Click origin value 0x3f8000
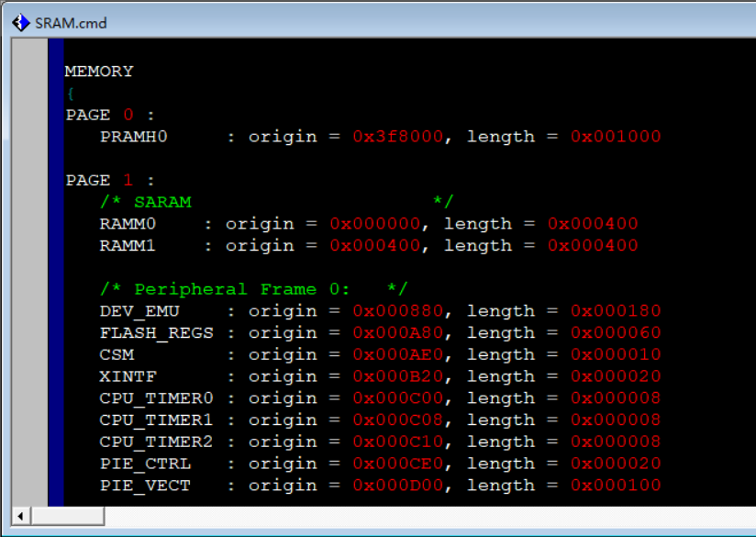756x537 pixels. pyautogui.click(x=398, y=137)
